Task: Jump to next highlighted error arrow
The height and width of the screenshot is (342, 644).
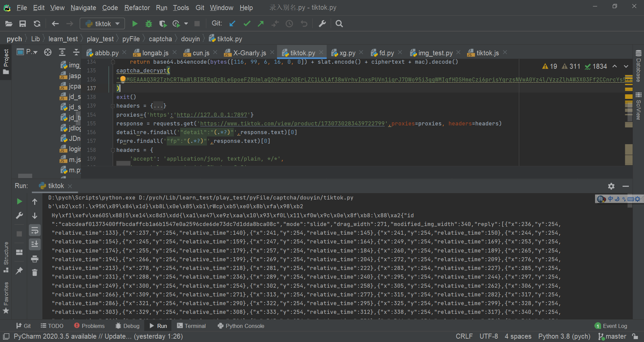Action: pos(626,66)
